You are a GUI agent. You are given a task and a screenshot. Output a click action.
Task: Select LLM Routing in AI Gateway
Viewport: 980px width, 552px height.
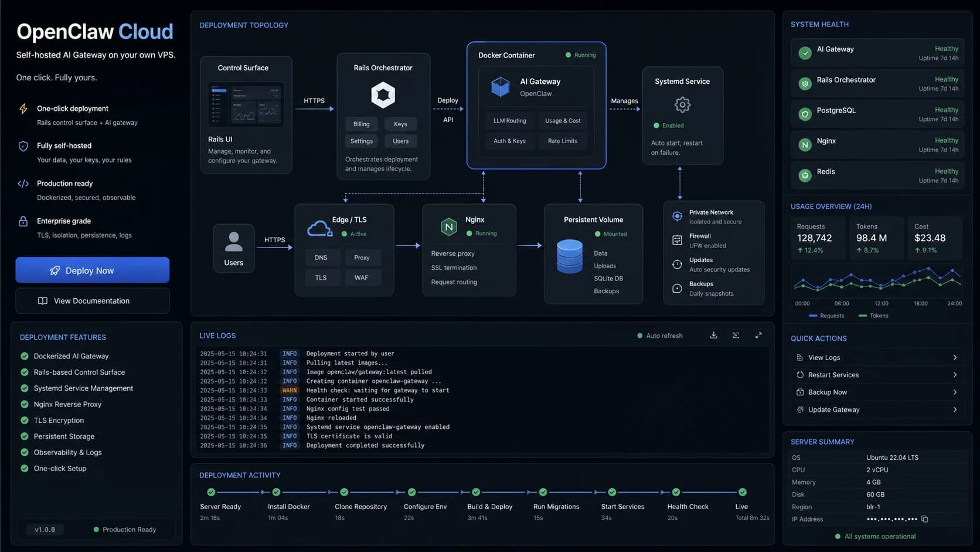(509, 120)
